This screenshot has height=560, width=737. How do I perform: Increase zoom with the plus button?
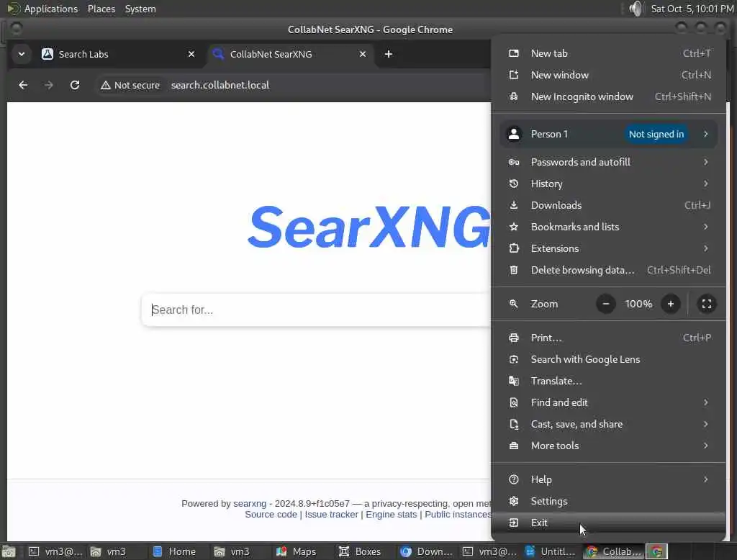pos(671,304)
